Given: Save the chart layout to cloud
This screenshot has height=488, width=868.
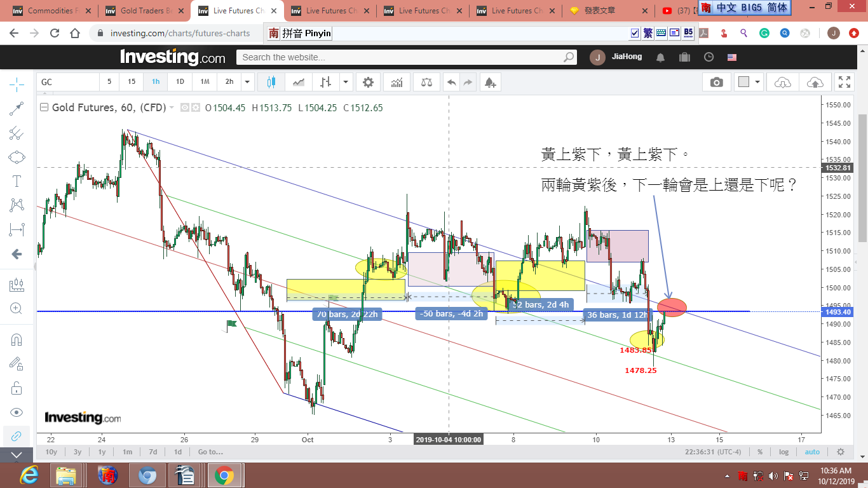Looking at the screenshot, I should (815, 82).
